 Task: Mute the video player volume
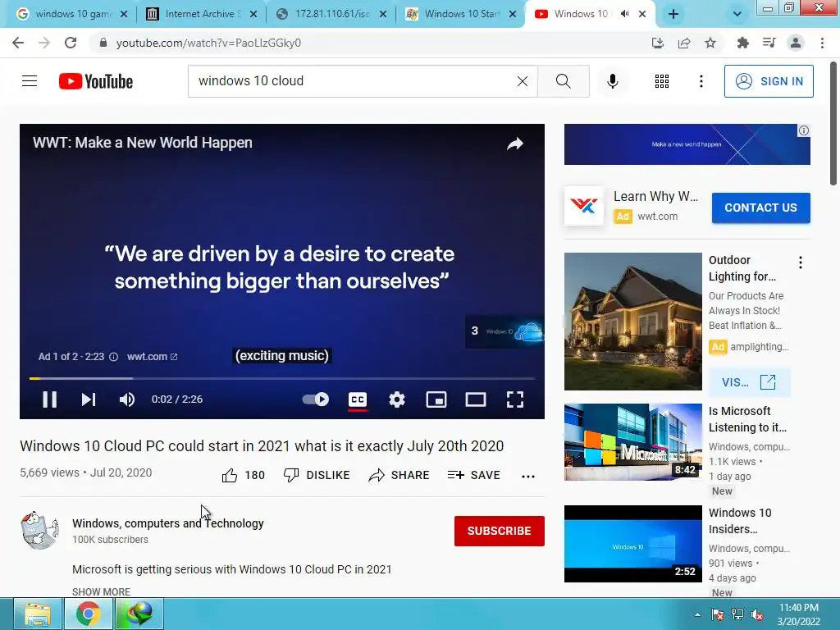127,399
